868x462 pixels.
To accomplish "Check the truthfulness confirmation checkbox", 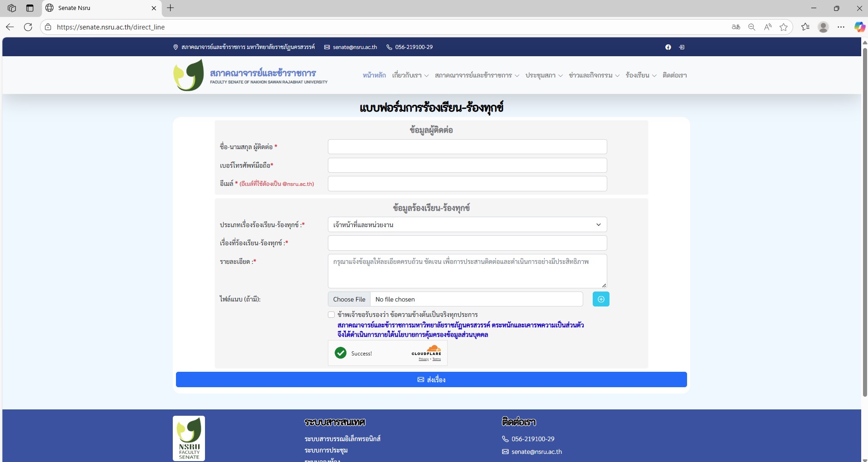I will point(332,315).
